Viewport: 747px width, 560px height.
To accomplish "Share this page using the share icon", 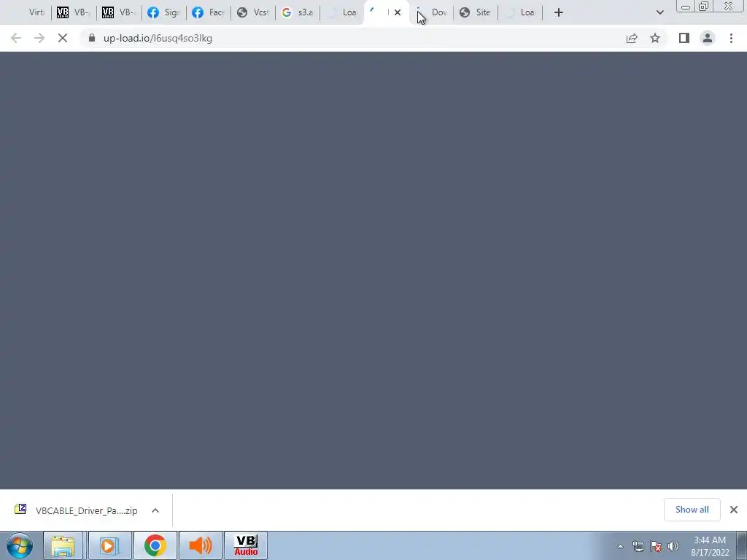I will click(x=632, y=38).
